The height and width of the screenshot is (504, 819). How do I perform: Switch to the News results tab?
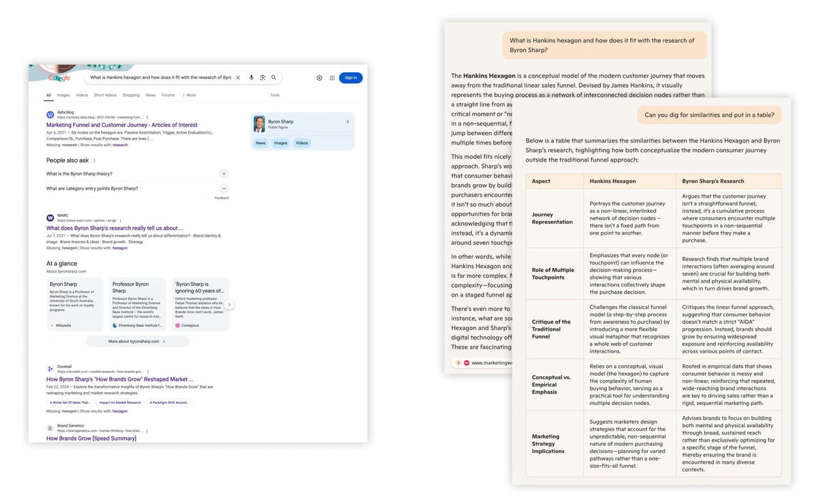point(150,95)
